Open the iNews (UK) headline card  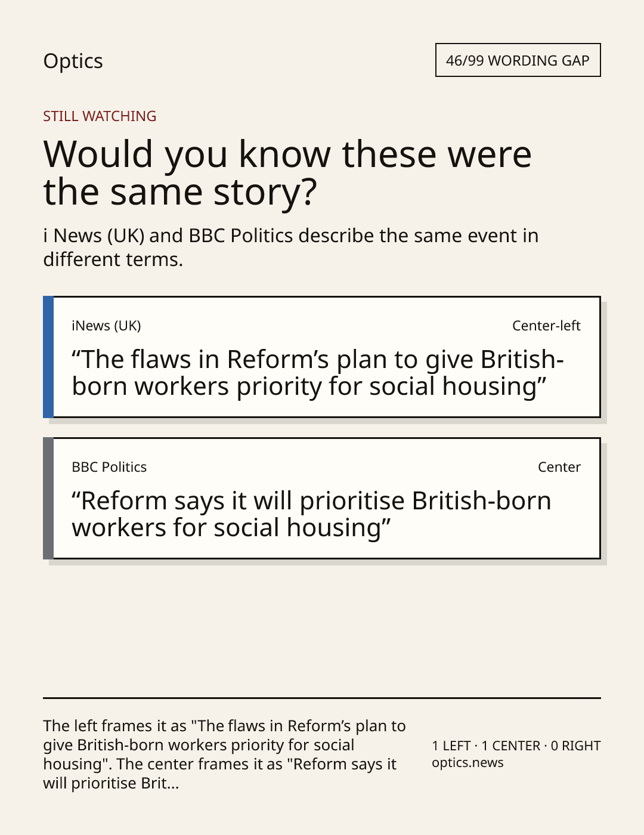[x=321, y=357]
